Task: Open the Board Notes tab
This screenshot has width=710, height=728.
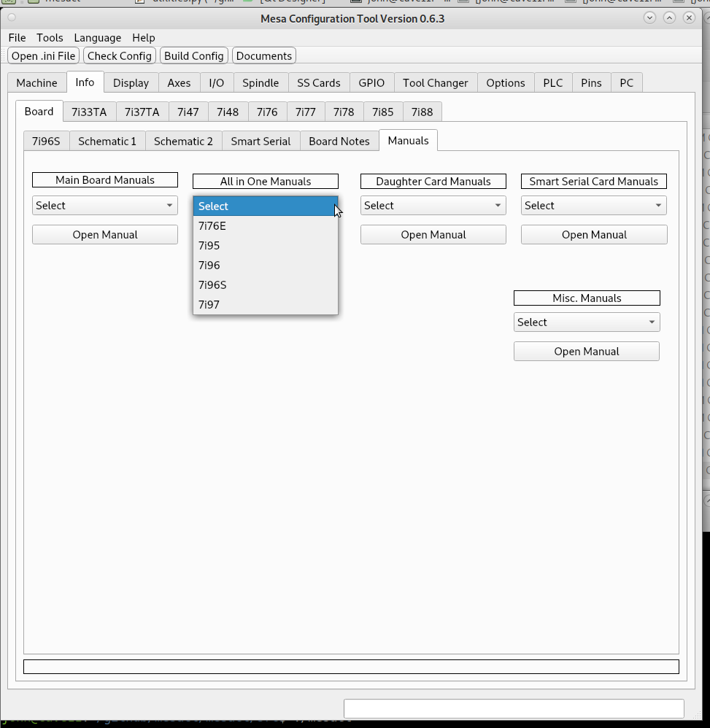Action: click(x=339, y=141)
